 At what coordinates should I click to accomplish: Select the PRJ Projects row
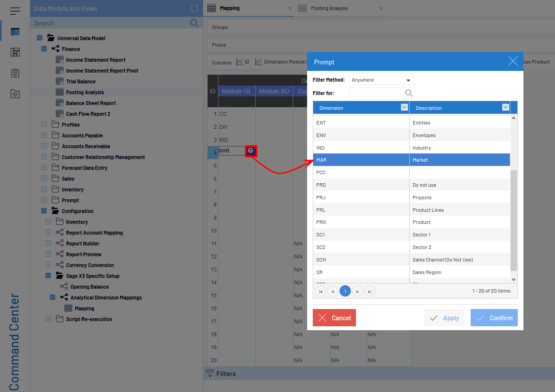411,198
